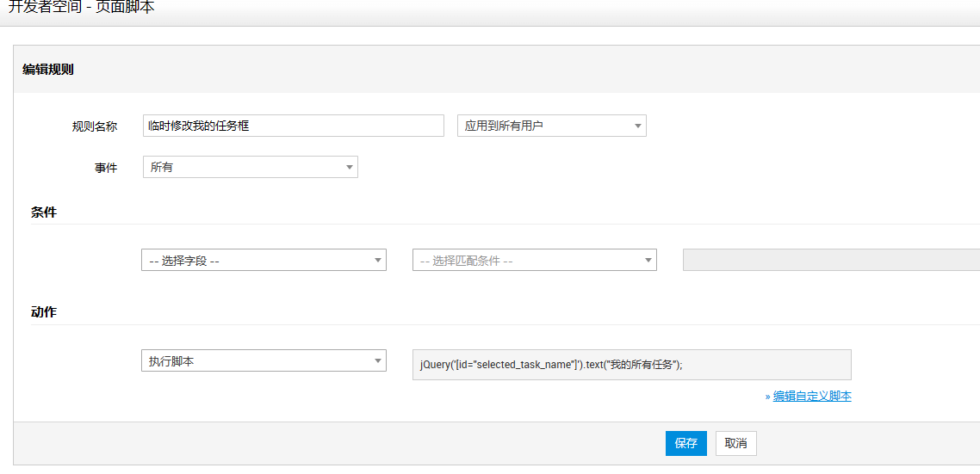Click the 条件 section heading
The height and width of the screenshot is (474, 980).
point(44,212)
